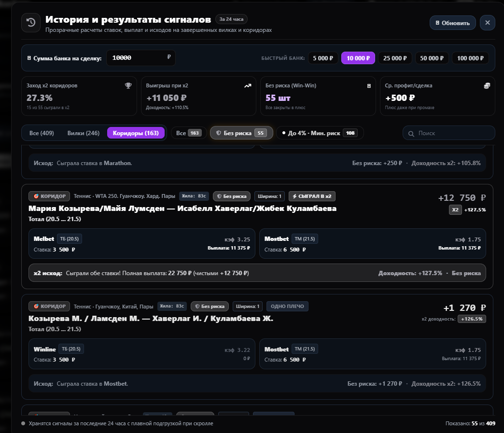Image resolution: width=504 pixels, height=433 pixels.
Task: Click the search magnifier icon
Action: tap(411, 133)
